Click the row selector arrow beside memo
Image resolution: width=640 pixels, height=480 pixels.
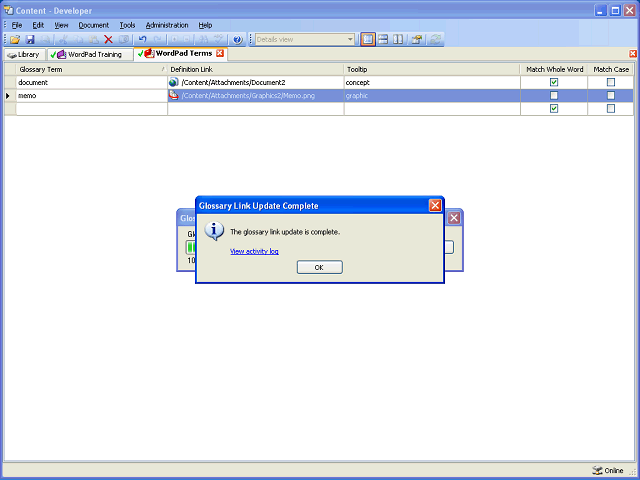10,96
